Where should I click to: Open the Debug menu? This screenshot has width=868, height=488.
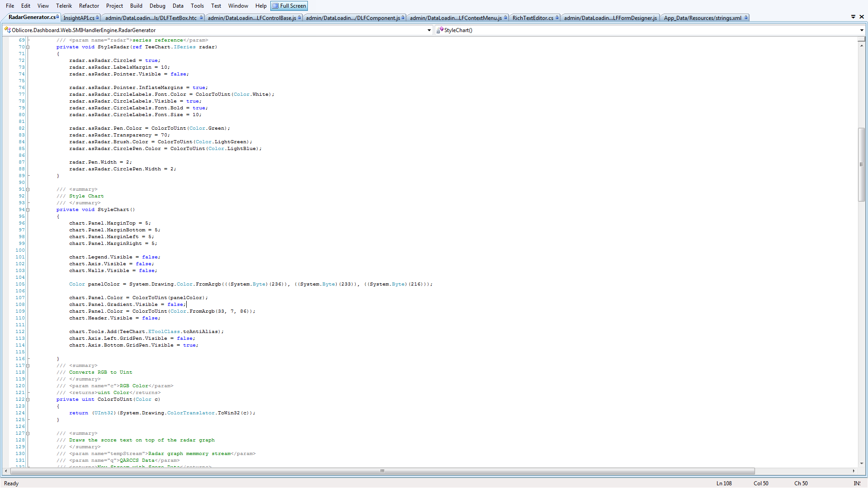[x=156, y=5]
